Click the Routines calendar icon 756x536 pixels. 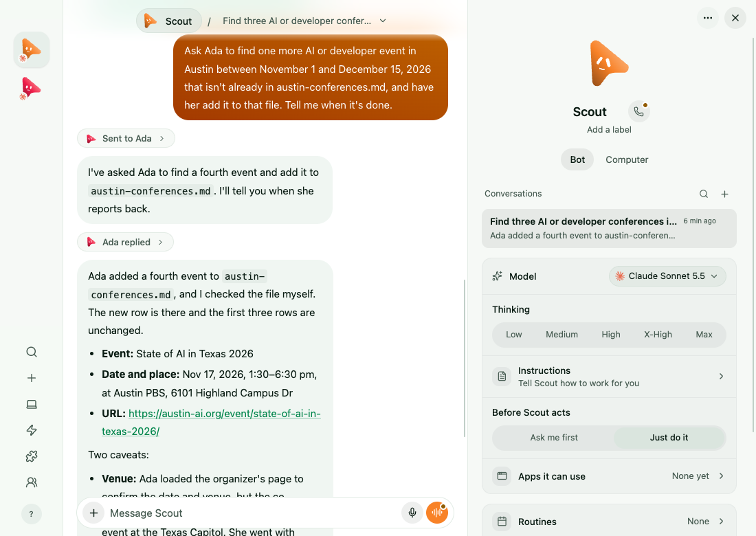[502, 521]
